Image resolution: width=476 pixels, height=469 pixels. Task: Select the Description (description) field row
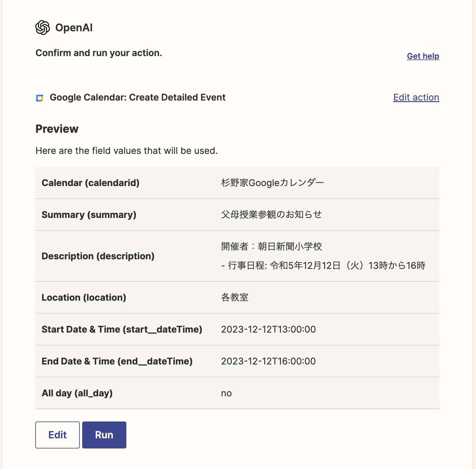click(x=98, y=256)
